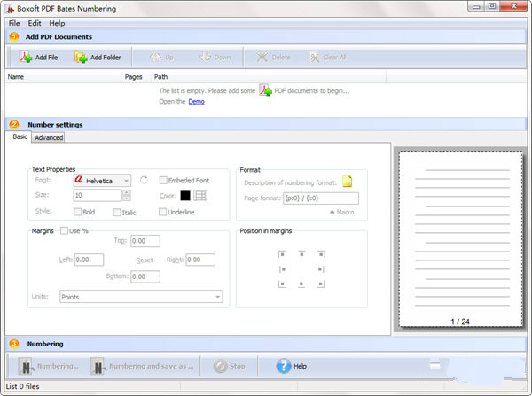Click the Macro button
Viewport: 532px width, 396px height.
pyautogui.click(x=342, y=212)
